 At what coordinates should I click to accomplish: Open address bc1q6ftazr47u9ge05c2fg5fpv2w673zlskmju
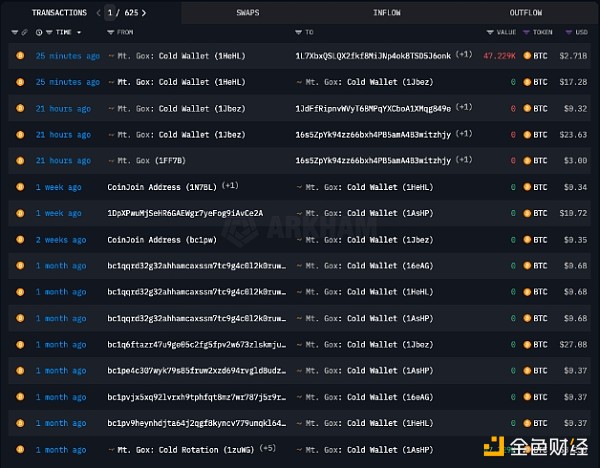[x=196, y=345]
